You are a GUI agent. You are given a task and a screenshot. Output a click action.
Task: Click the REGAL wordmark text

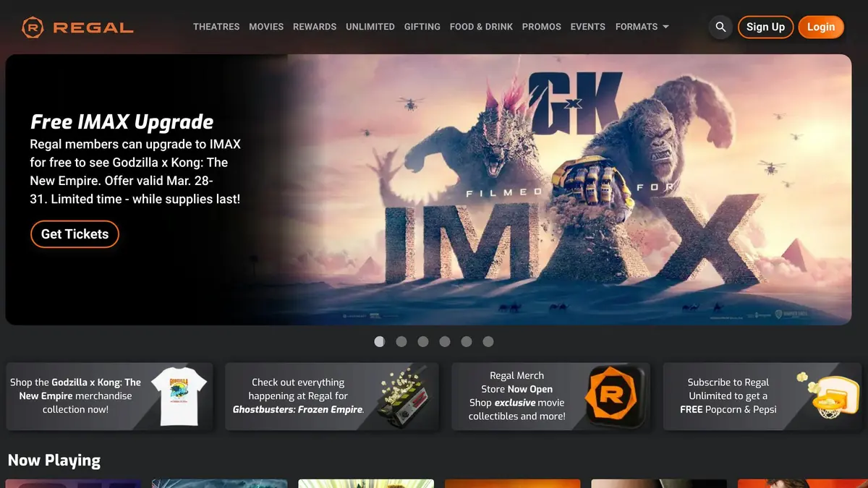tap(93, 27)
